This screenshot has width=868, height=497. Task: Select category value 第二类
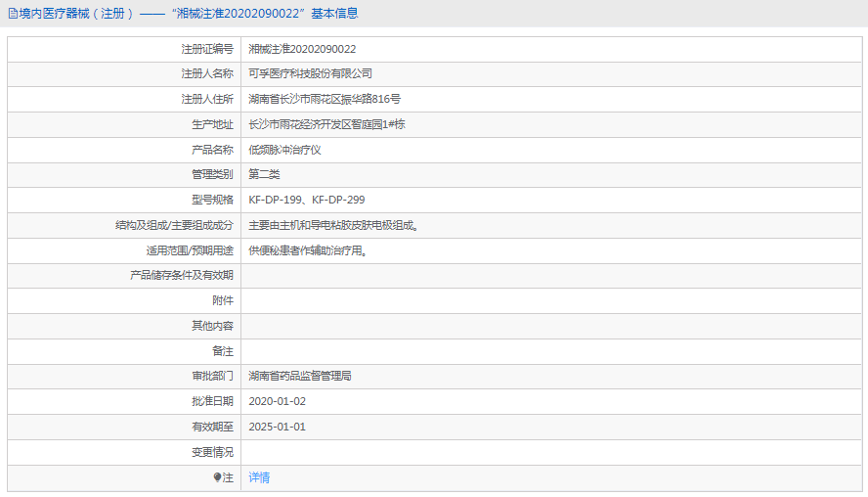(x=264, y=174)
